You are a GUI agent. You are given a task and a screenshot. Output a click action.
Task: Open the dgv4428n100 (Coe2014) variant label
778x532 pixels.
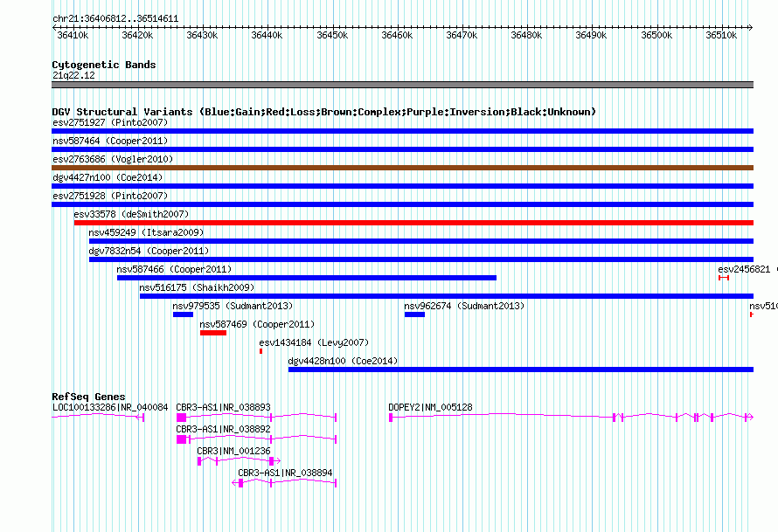tap(343, 361)
